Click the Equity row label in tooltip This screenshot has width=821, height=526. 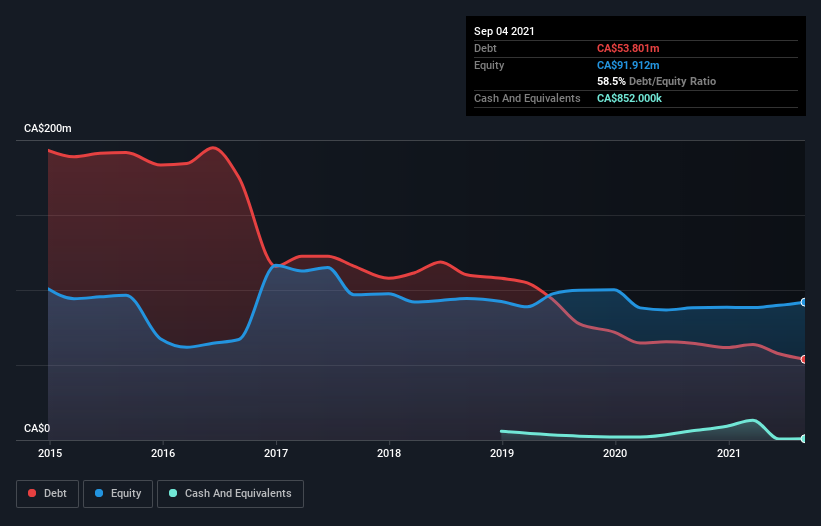click(489, 65)
